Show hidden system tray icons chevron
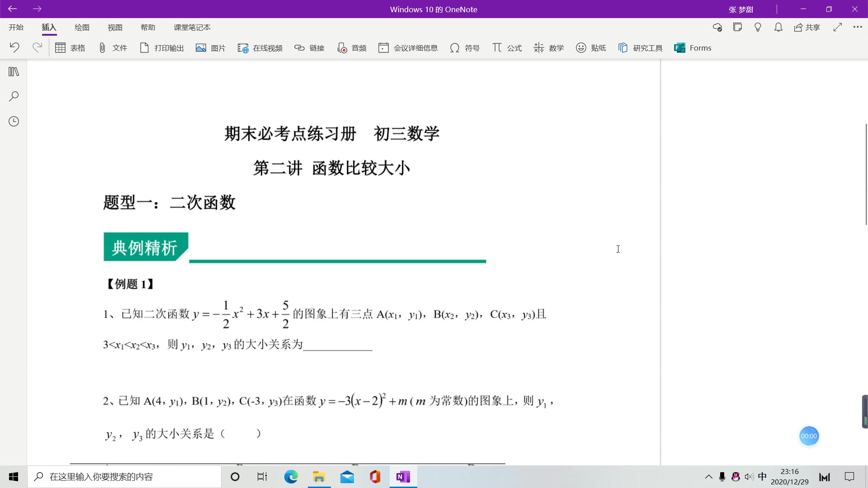The height and width of the screenshot is (488, 868). click(x=708, y=477)
